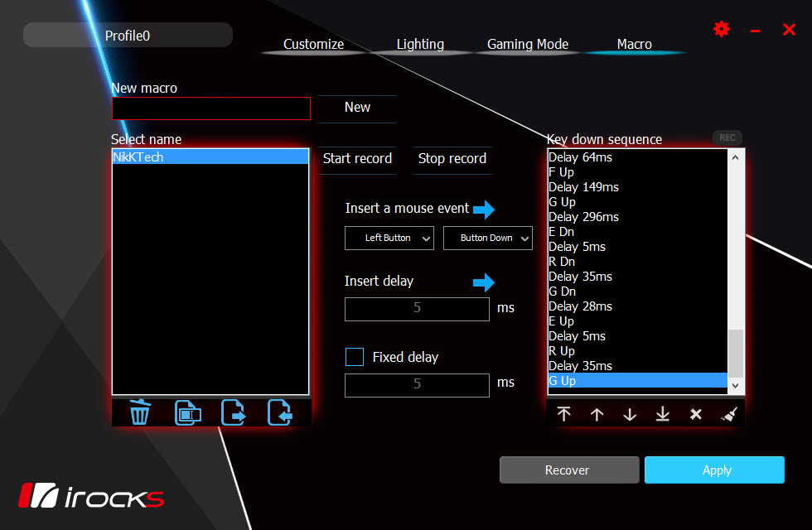Image resolution: width=812 pixels, height=530 pixels.
Task: Switch to the Customize tab
Action: 313,45
